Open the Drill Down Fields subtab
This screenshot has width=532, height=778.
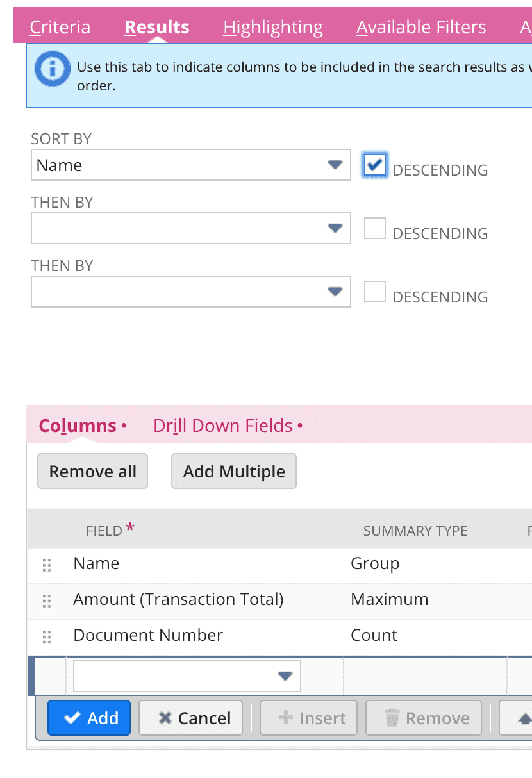coord(222,425)
